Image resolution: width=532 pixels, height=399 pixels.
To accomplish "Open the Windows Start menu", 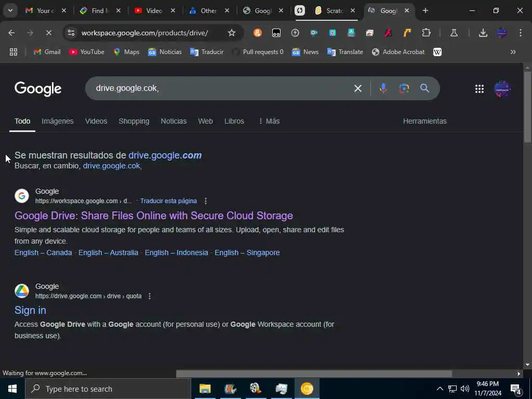I will (12, 389).
